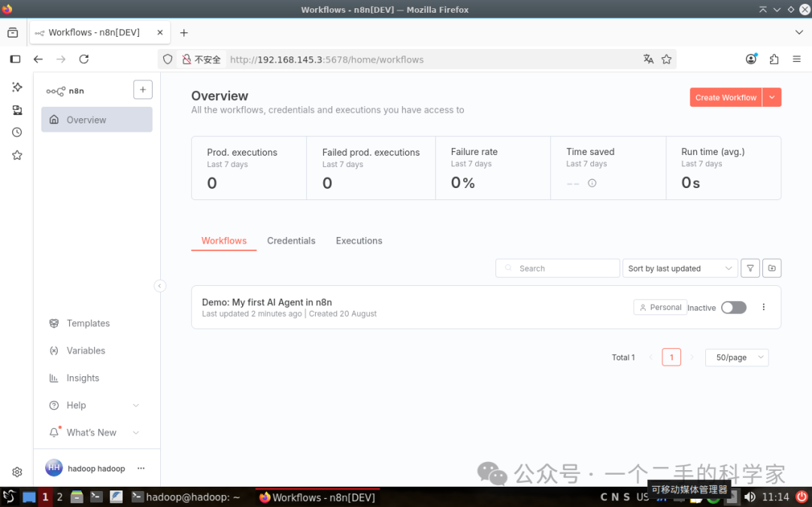The height and width of the screenshot is (507, 812).
Task: Click pagination page 1 button
Action: coord(671,357)
